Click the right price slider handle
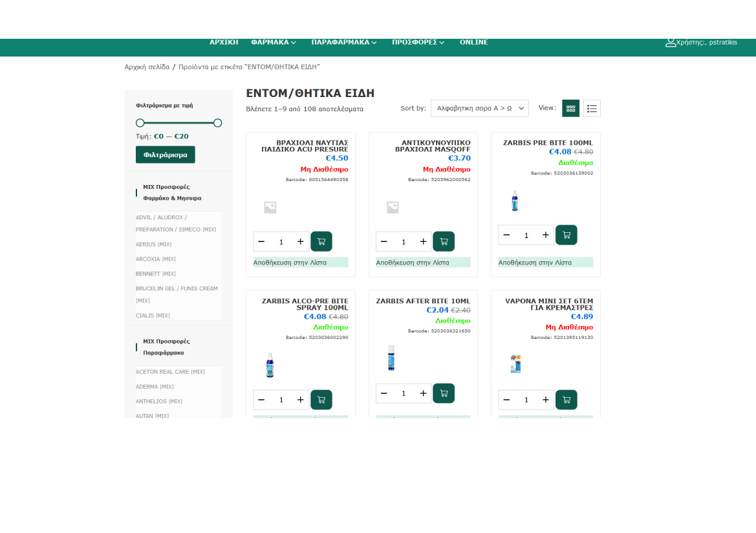756x533 pixels. [217, 123]
